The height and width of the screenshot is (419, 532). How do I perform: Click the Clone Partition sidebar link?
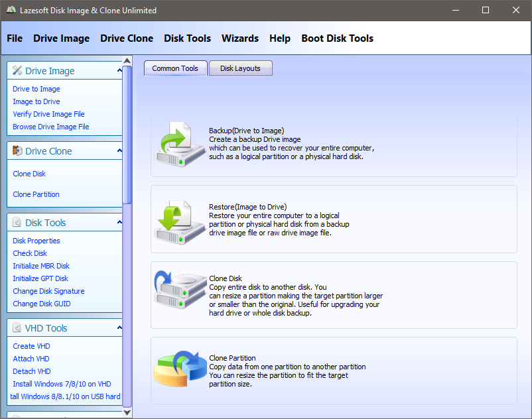click(x=36, y=194)
